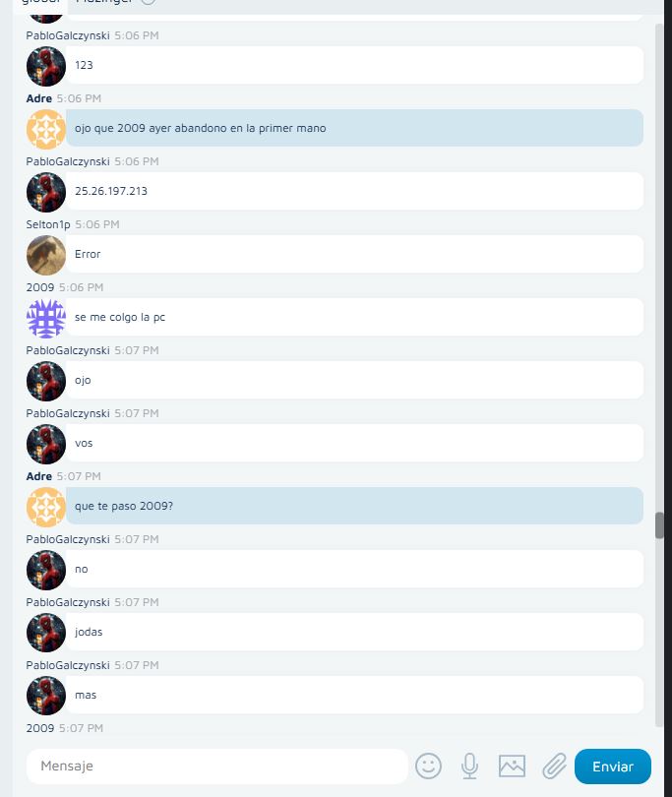
Task: Click the microphone voice message icon
Action: [x=469, y=766]
